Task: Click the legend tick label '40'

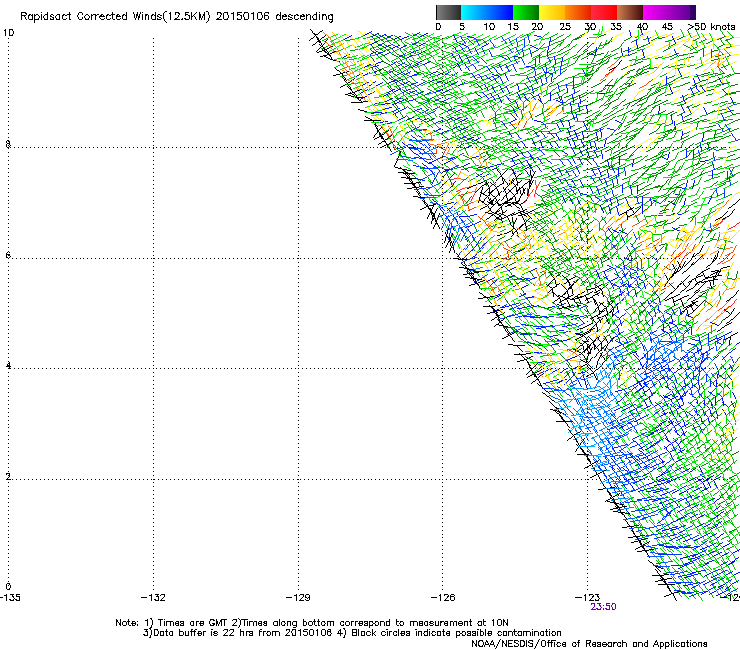Action: [x=642, y=27]
